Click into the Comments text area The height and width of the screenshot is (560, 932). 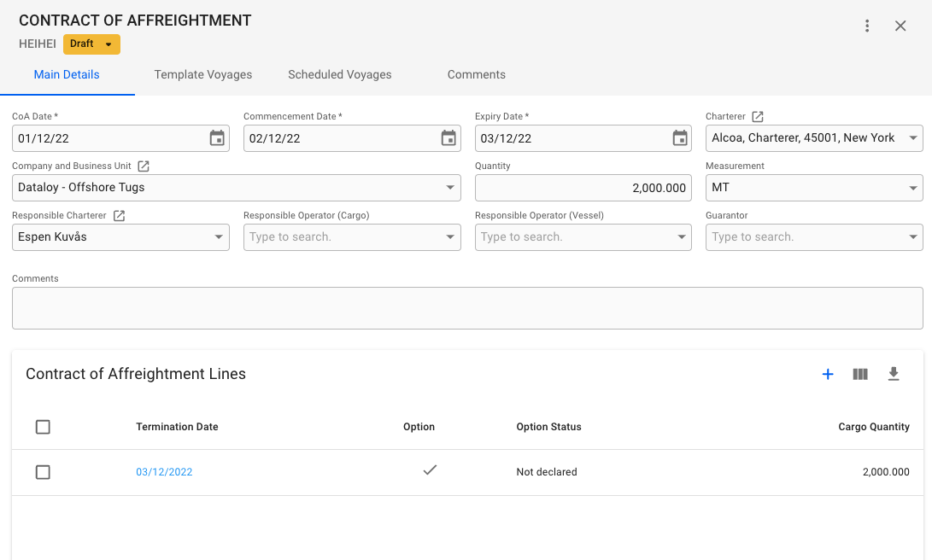click(467, 308)
